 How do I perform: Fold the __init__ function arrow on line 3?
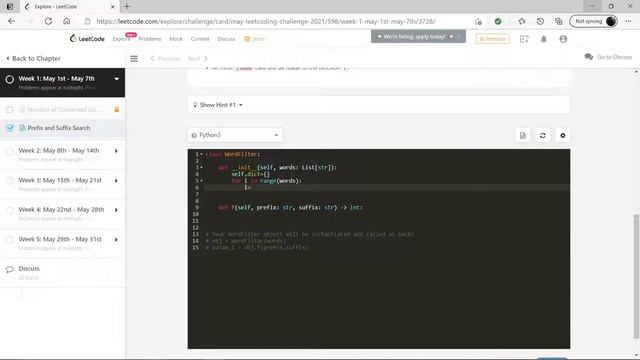(201, 167)
